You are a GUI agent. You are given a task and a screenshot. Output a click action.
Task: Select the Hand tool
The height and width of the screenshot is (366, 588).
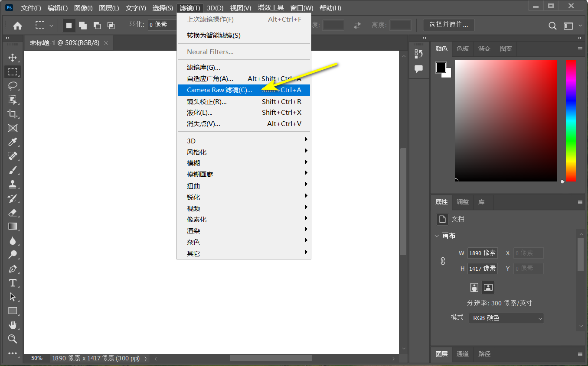[x=13, y=325]
